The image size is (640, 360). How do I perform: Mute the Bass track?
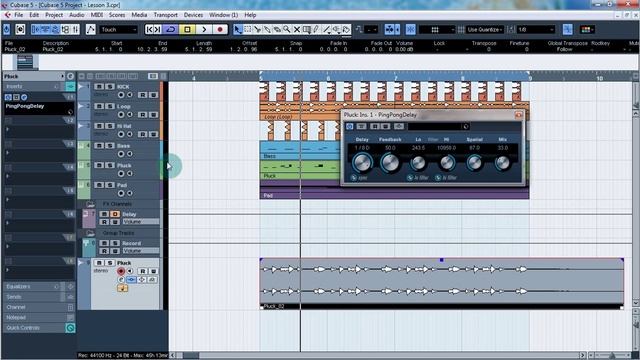tap(99, 145)
